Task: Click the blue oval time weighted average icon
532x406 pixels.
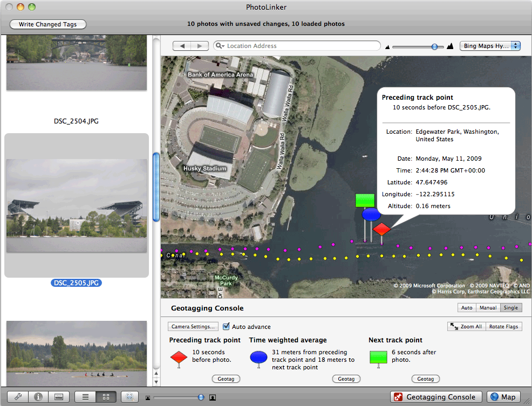Action: (x=259, y=357)
